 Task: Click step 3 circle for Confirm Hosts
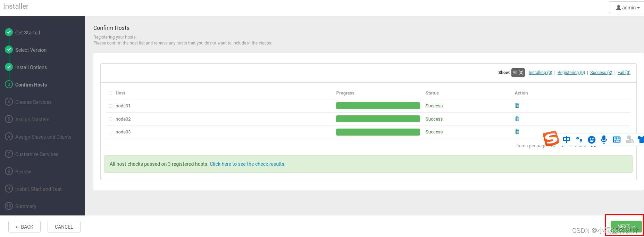pyautogui.click(x=9, y=84)
